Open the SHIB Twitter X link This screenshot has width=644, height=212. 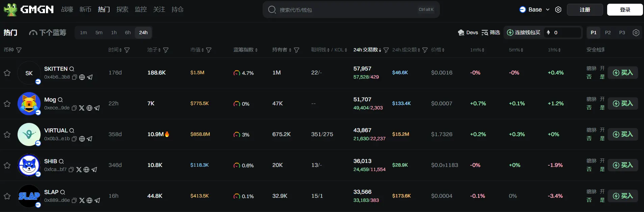coord(79,170)
